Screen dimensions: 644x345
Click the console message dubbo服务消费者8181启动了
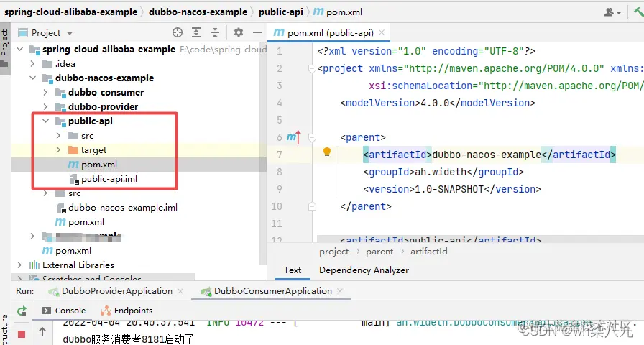tap(128, 339)
